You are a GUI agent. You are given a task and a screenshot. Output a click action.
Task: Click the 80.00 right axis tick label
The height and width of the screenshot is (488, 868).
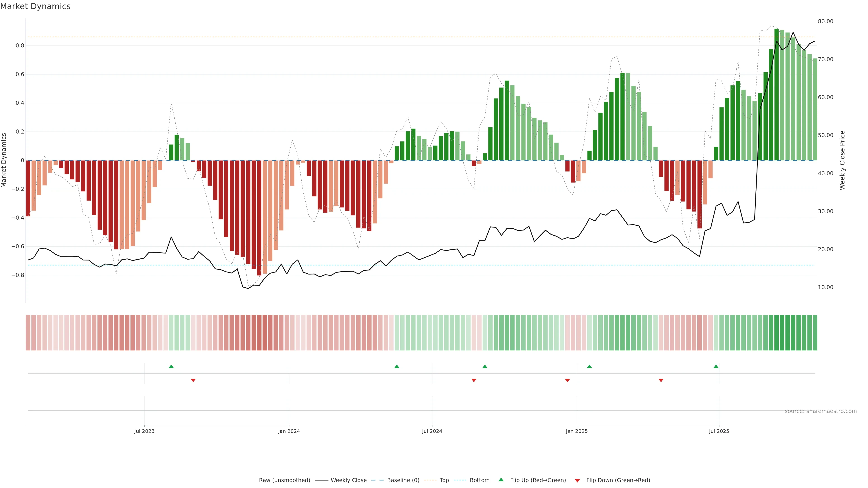pos(825,21)
